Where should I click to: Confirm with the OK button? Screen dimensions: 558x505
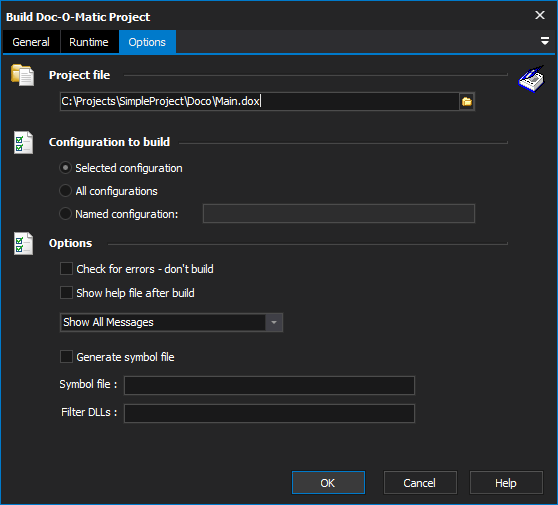tap(328, 483)
